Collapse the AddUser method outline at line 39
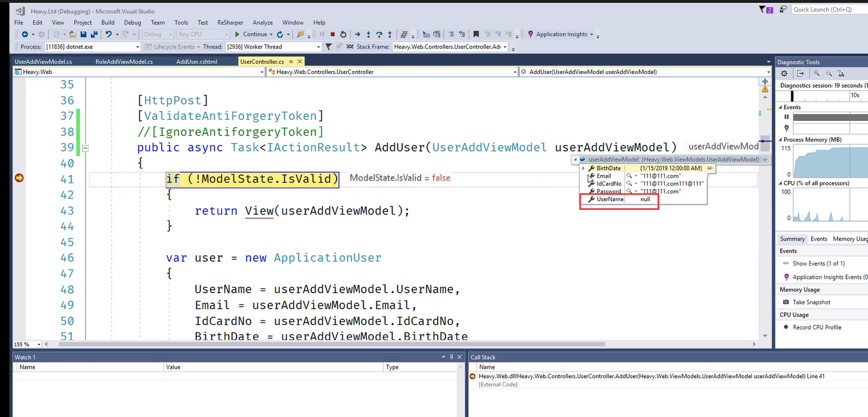Screen dimensions: 868x417 (86, 148)
